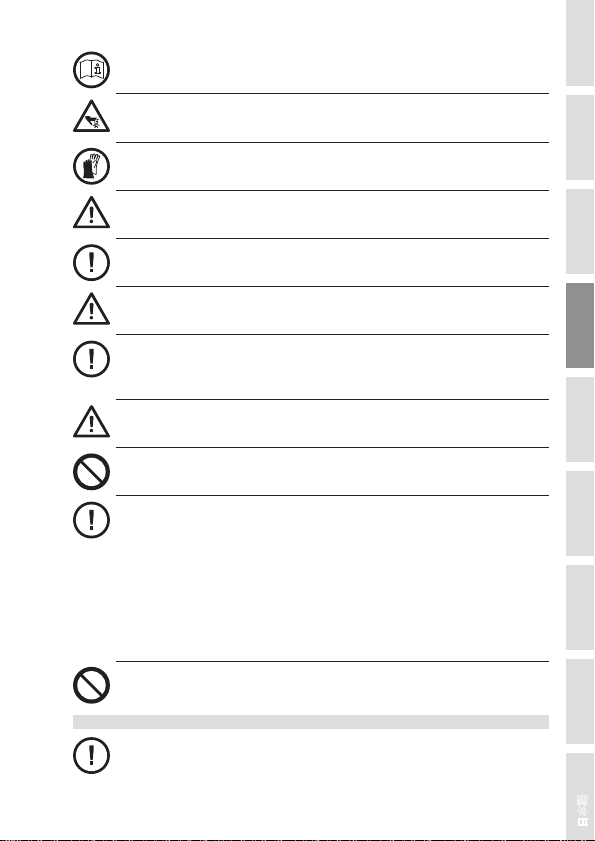Click prohibition sign just above the gray bar
The image size is (595, 841).
[91, 685]
